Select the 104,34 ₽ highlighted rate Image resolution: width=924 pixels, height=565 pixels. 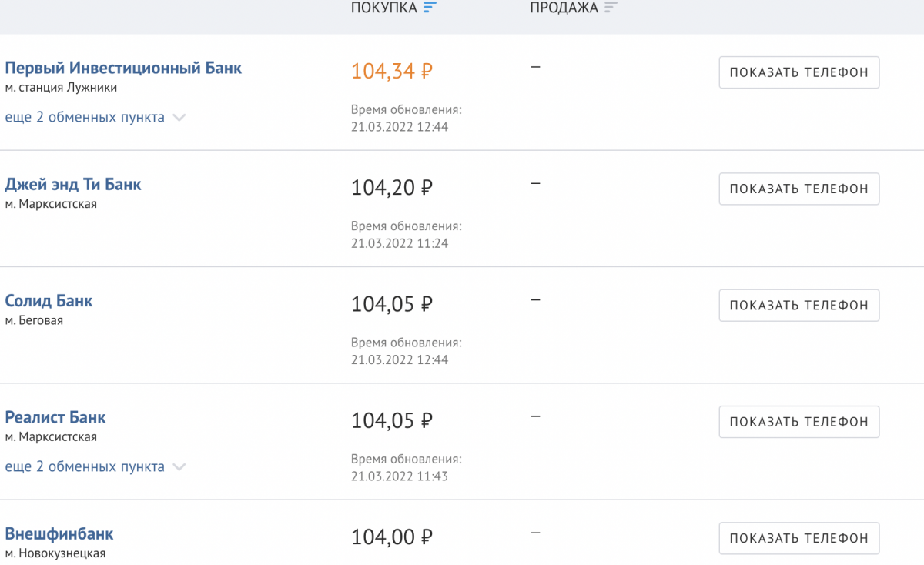[x=392, y=72]
